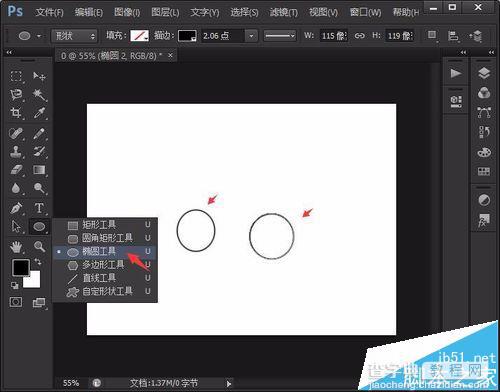The width and height of the screenshot is (500, 392).
Task: Select the Zoom tool
Action: coord(39,247)
